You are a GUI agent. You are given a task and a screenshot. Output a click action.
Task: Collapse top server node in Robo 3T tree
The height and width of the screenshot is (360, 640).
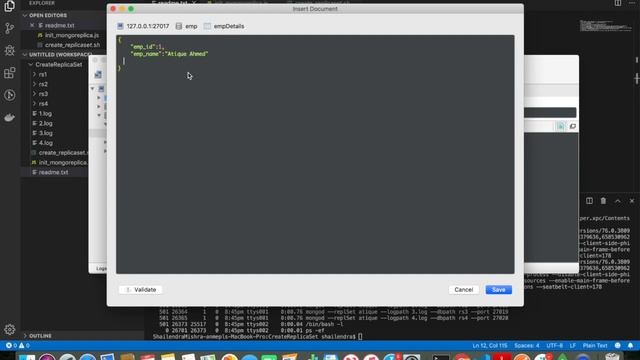(x=93, y=89)
